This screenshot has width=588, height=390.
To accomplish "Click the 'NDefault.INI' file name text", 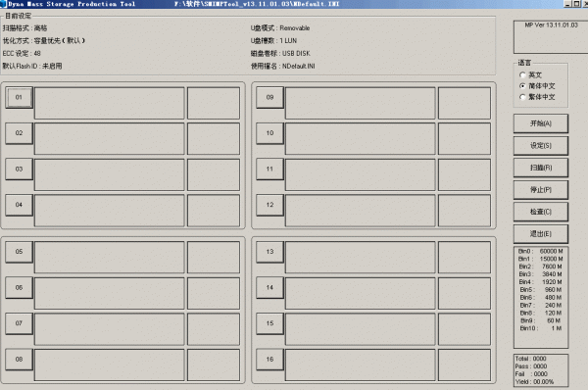I will (299, 67).
